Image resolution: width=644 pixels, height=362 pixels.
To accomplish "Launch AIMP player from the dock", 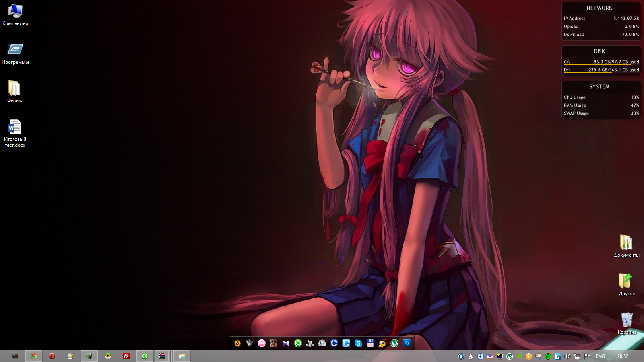I will (237, 343).
